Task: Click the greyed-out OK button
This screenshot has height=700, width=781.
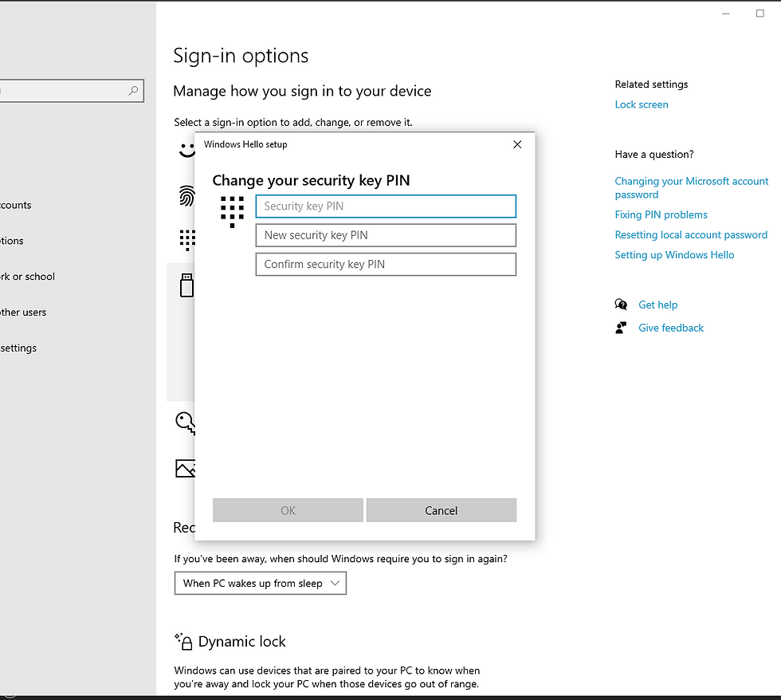Action: (x=288, y=510)
